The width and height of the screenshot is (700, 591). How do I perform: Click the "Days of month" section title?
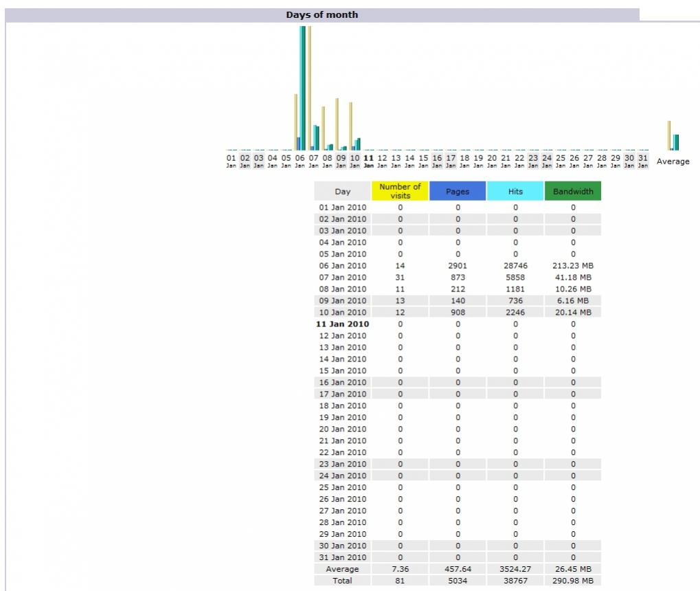(x=322, y=14)
